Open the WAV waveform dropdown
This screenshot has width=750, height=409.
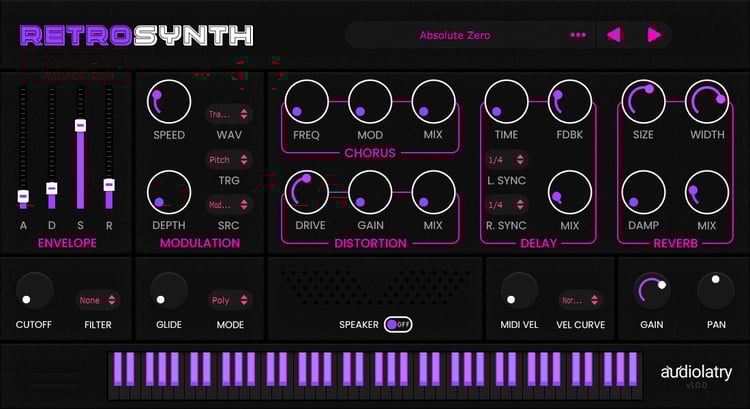(x=229, y=114)
